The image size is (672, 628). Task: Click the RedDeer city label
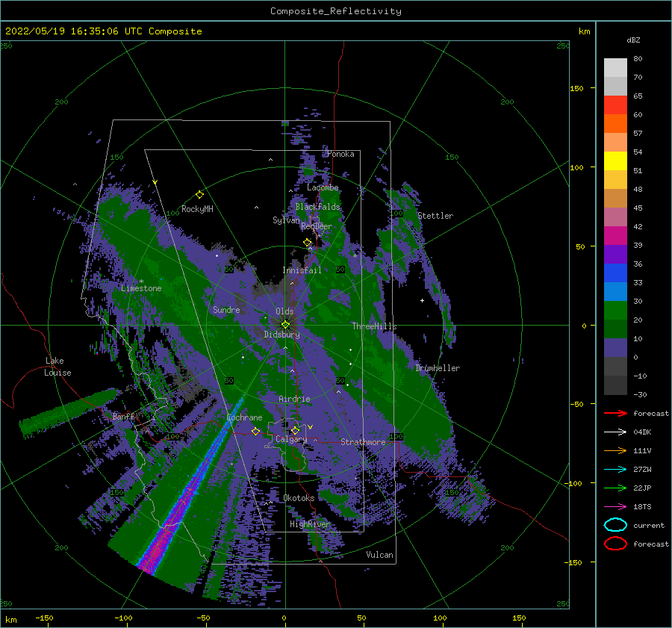pyautogui.click(x=317, y=226)
